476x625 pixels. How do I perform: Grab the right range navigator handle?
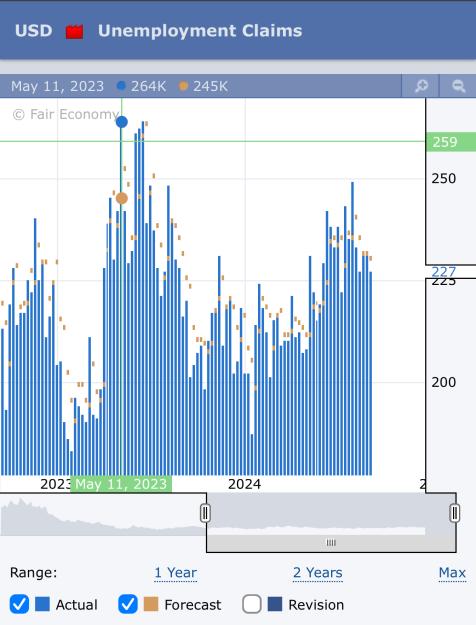click(x=455, y=513)
